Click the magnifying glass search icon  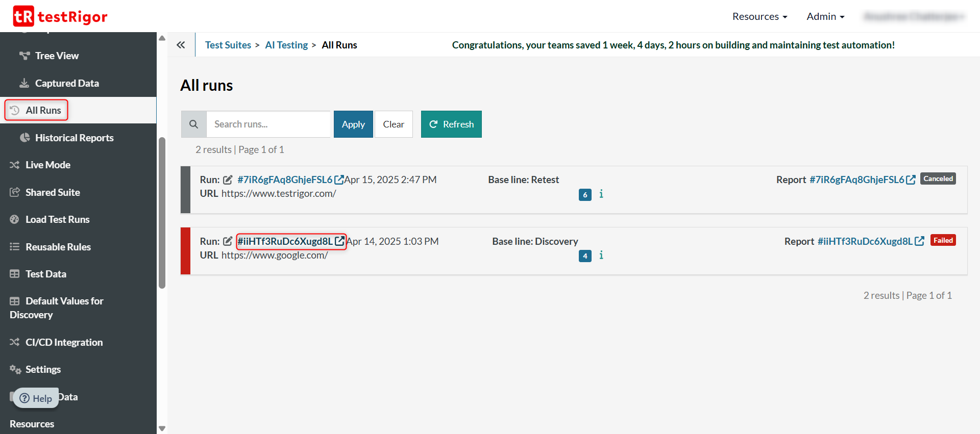tap(193, 124)
